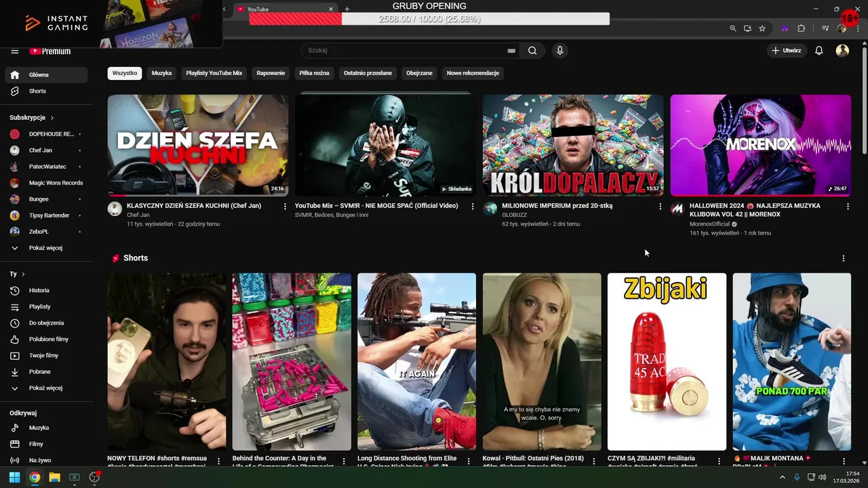
Task: Activate voice search microphone
Action: (x=559, y=50)
